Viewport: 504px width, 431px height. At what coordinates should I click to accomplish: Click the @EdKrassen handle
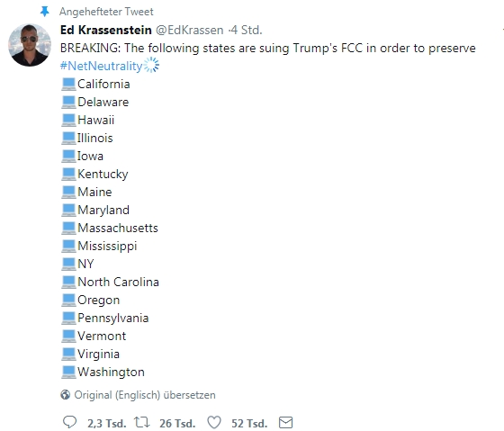(x=190, y=30)
